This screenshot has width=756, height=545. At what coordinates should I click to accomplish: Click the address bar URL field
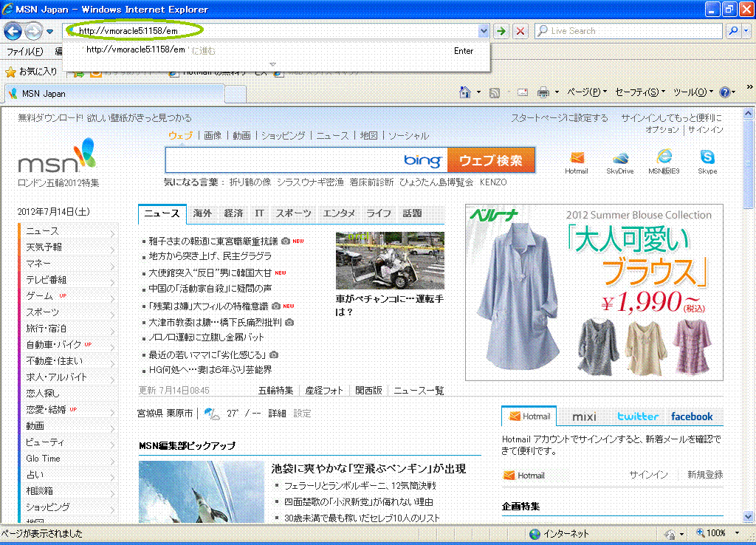[x=275, y=31]
